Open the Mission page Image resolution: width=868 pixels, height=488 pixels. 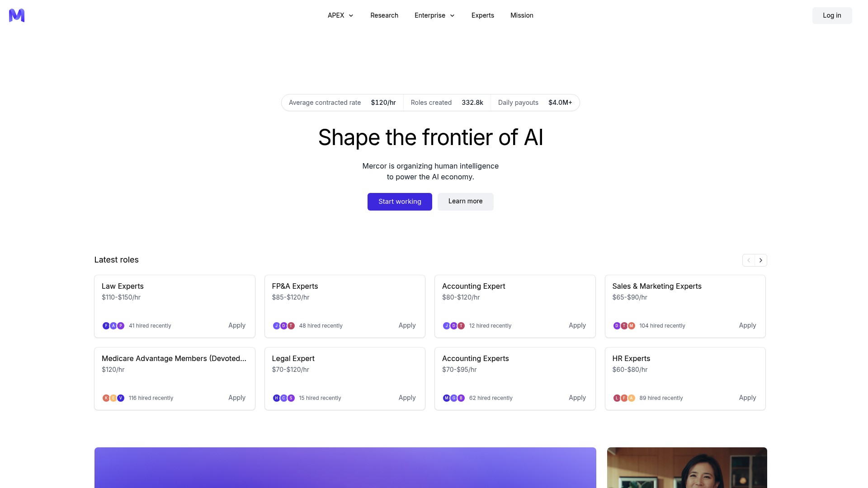(x=522, y=15)
